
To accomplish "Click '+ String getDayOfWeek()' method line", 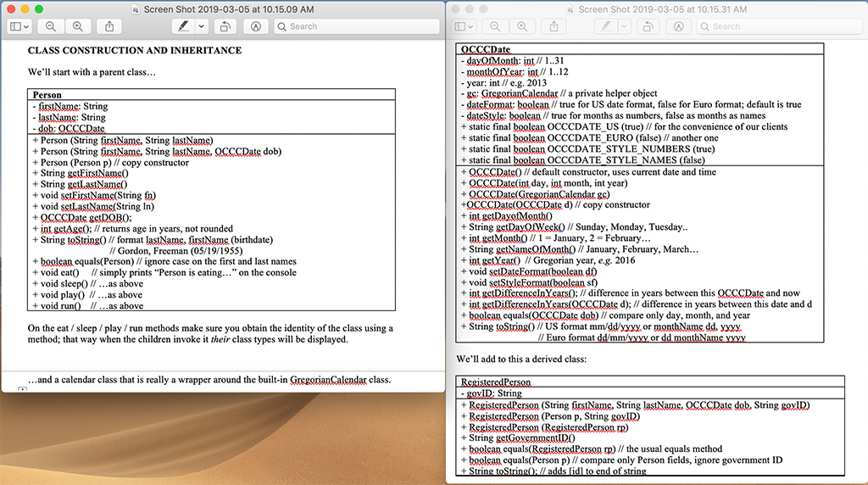I will [574, 227].
